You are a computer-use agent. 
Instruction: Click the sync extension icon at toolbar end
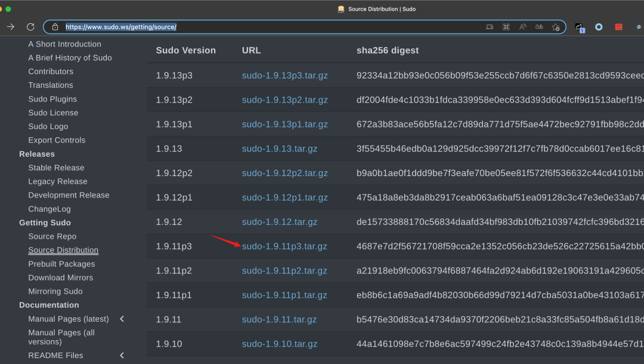coord(639,27)
